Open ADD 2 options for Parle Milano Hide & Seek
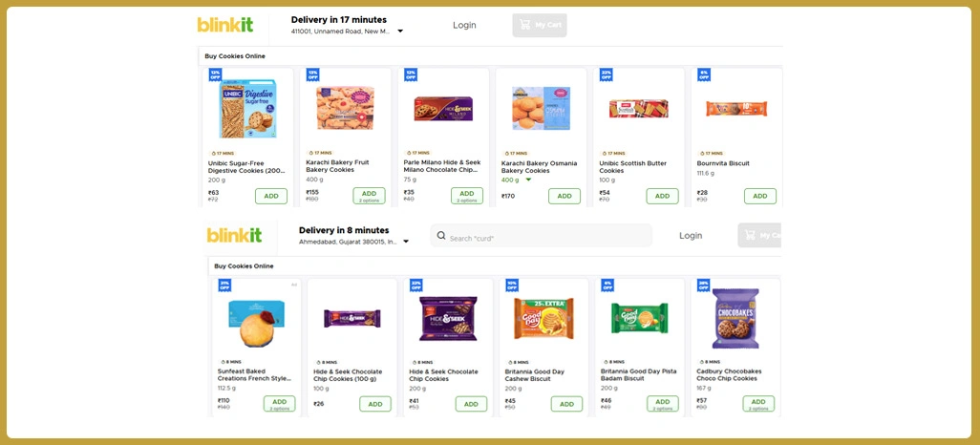This screenshot has height=445, width=980. 466,196
